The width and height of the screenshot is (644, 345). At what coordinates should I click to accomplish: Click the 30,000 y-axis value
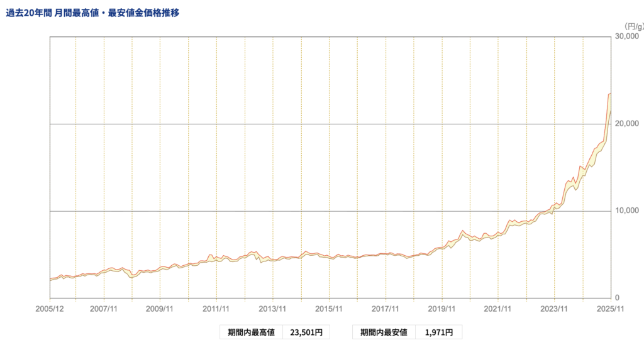[629, 37]
